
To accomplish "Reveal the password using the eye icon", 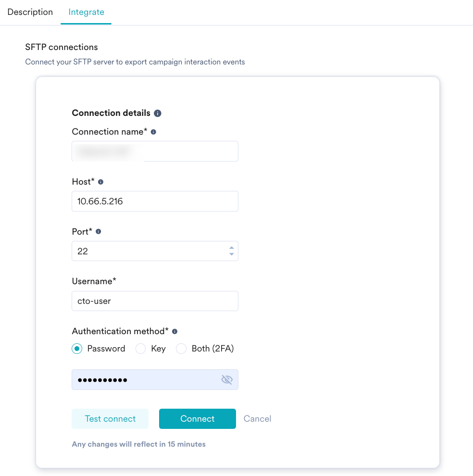I will coord(226,379).
